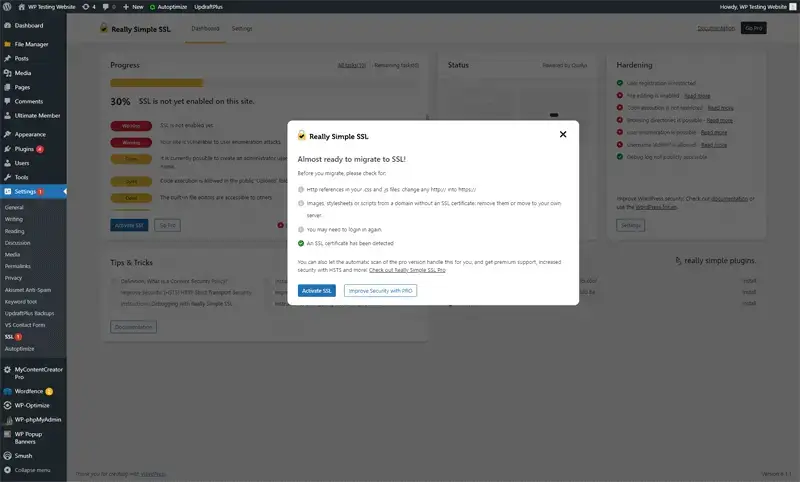Image resolution: width=800 pixels, height=482 pixels.
Task: Click the New content plus item
Action: [133, 7]
